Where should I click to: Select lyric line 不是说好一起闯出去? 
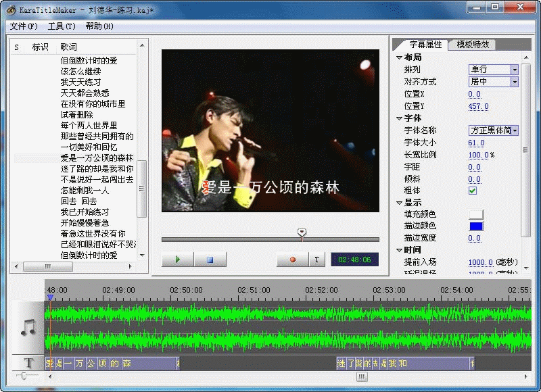97,179
